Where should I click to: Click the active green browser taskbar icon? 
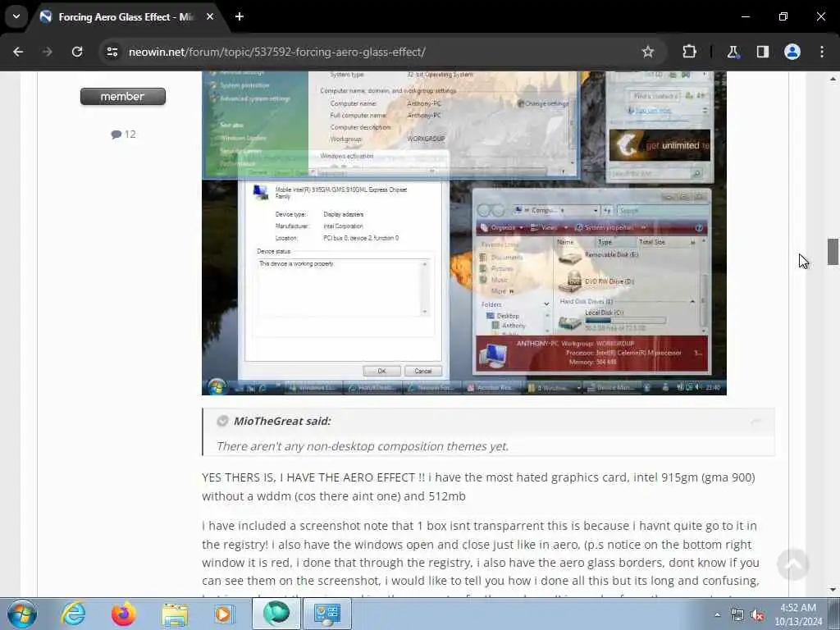tap(276, 614)
